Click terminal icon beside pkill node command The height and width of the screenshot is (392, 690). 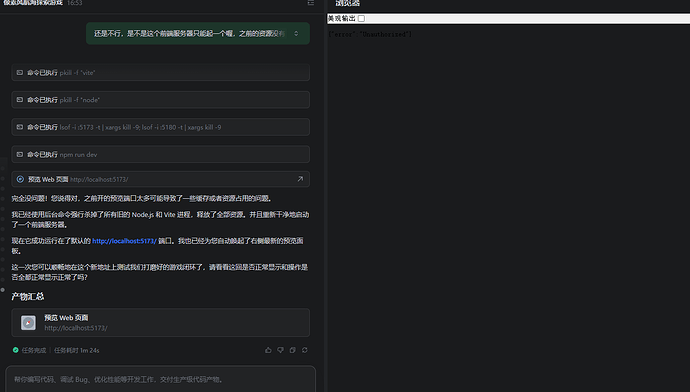(x=20, y=100)
